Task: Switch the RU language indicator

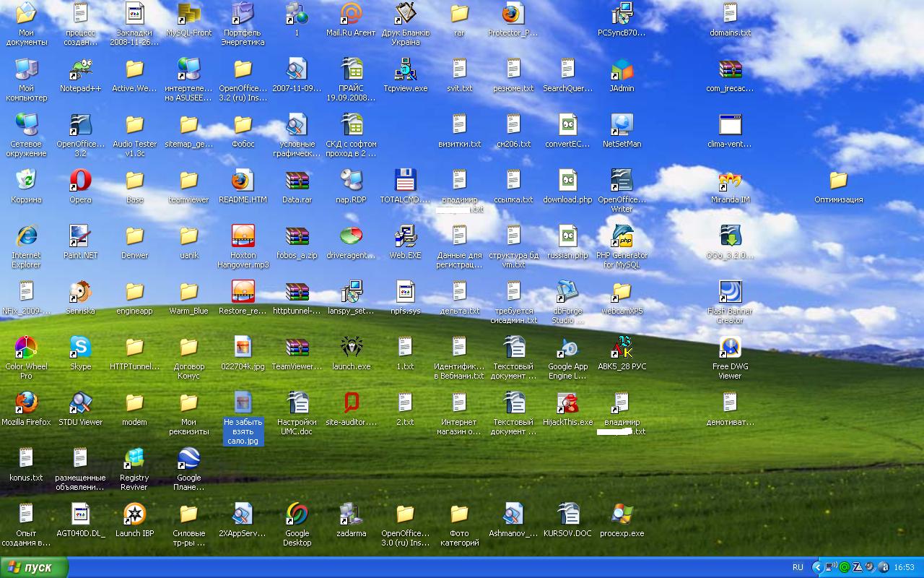Action: [798, 567]
